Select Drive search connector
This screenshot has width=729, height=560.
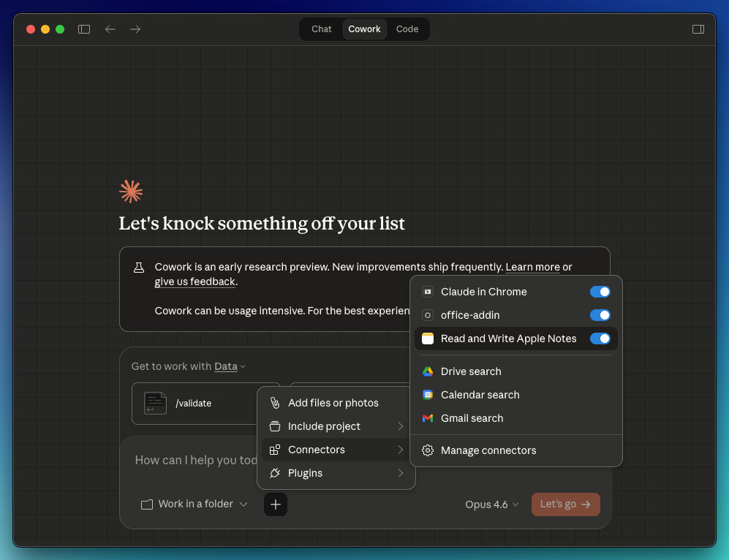[x=515, y=371]
